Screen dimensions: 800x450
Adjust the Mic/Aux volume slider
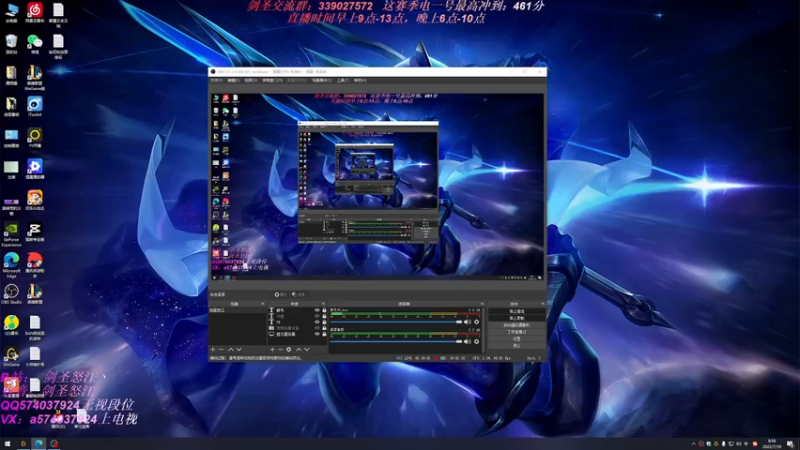396,322
